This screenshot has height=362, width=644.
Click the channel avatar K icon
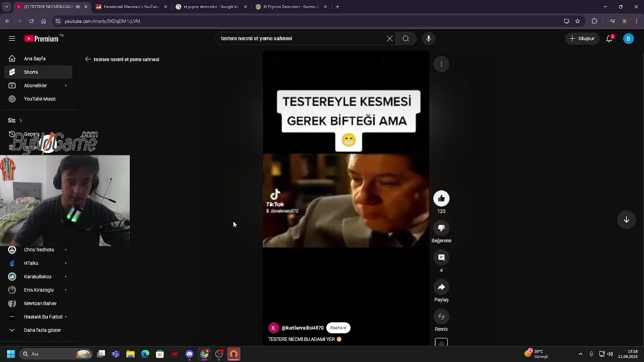click(x=273, y=328)
